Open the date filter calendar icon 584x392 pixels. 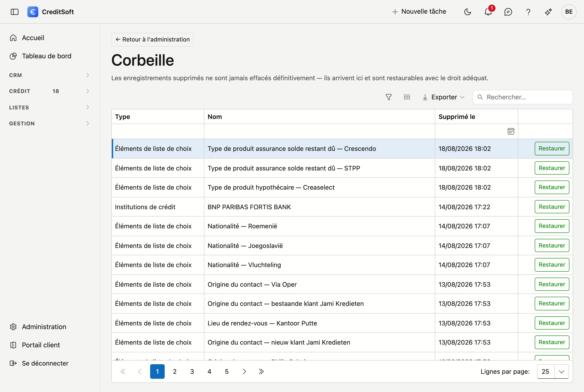pos(511,132)
